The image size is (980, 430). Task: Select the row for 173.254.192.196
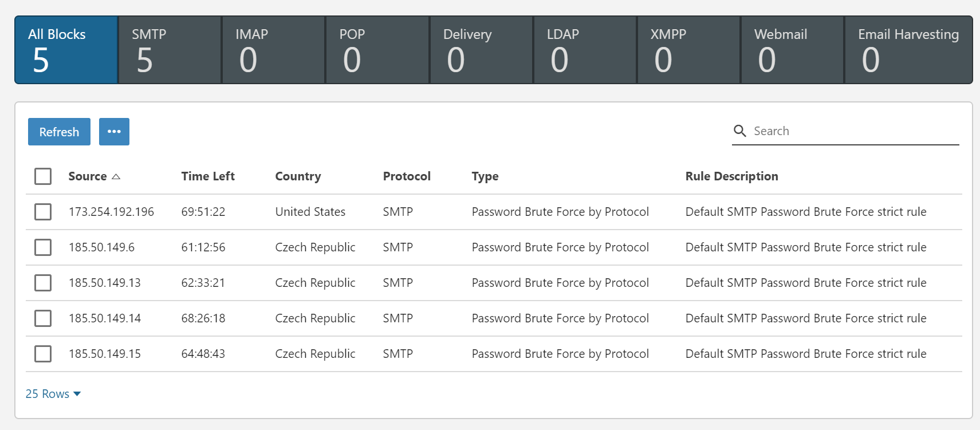43,212
